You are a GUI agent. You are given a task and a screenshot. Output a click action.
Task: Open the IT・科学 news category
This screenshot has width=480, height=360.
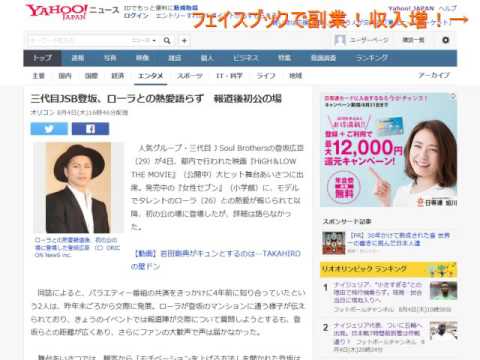point(229,76)
